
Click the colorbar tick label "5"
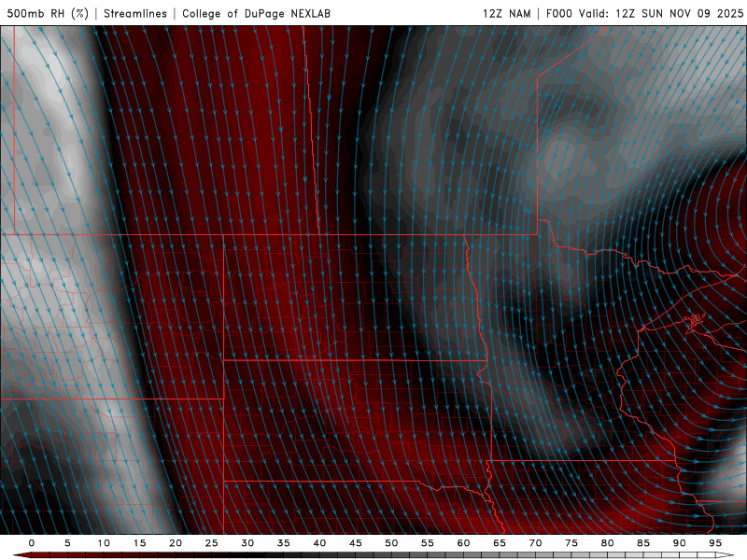click(x=67, y=543)
